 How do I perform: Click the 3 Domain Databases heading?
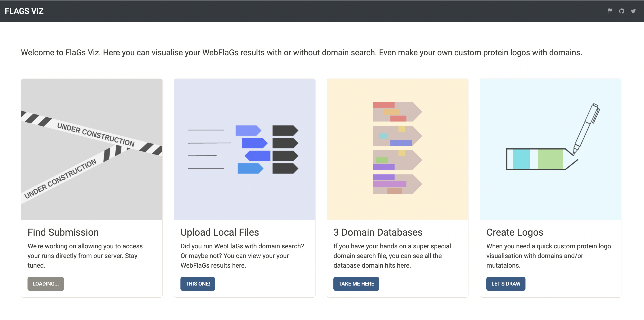pyautogui.click(x=377, y=232)
